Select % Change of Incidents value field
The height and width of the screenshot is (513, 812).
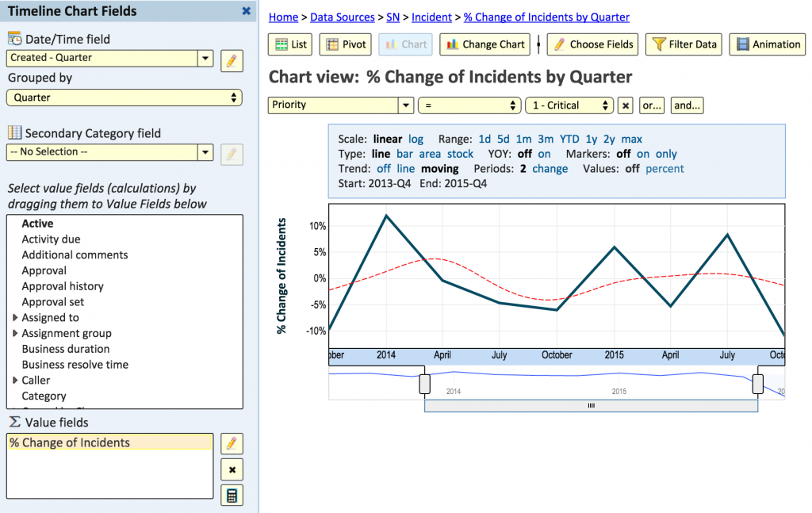pyautogui.click(x=109, y=442)
